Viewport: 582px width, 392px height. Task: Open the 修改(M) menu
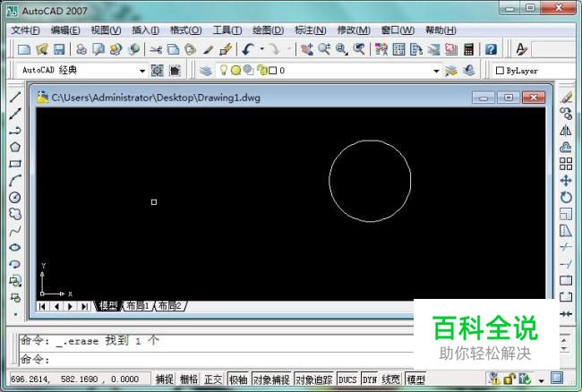point(354,30)
